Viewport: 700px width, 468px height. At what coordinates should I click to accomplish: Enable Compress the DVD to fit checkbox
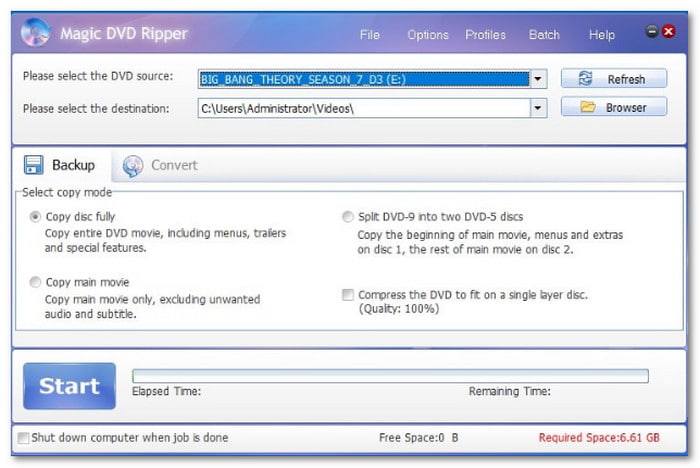click(x=348, y=295)
